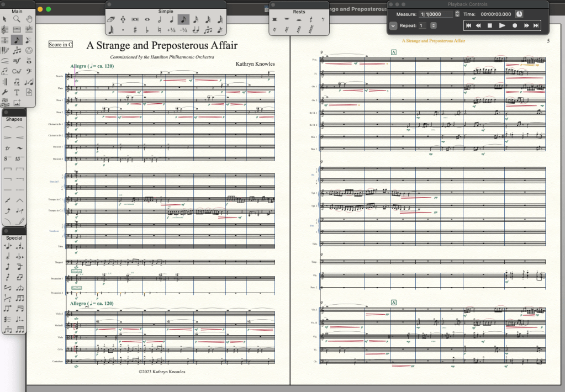The width and height of the screenshot is (565, 392).
Task: Select the flat accidental tool
Action: coord(147,30)
